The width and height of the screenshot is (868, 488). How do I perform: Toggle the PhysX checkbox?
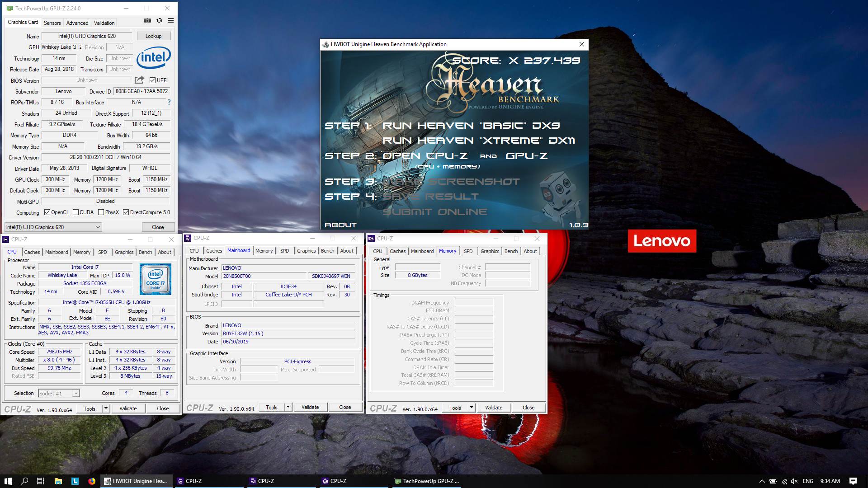pyautogui.click(x=101, y=212)
